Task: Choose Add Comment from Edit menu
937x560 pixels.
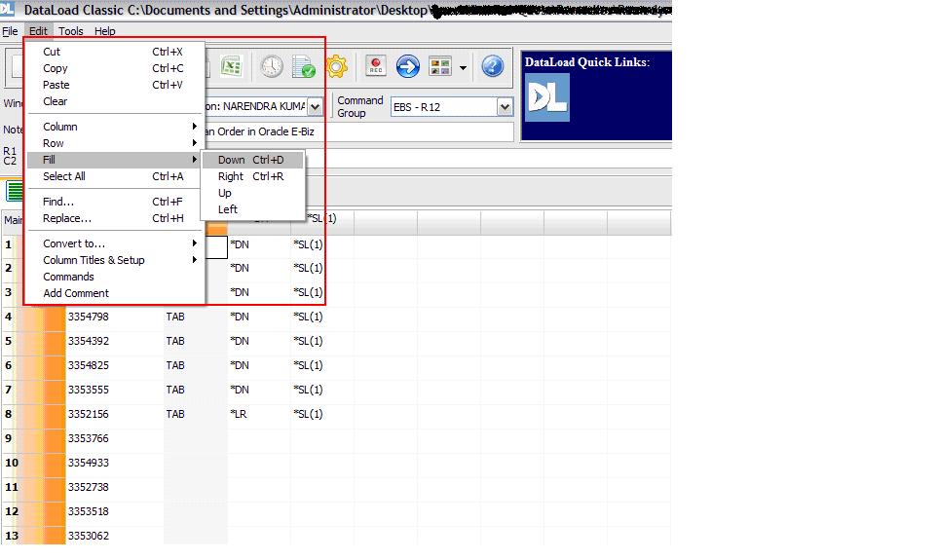Action: 114,293
